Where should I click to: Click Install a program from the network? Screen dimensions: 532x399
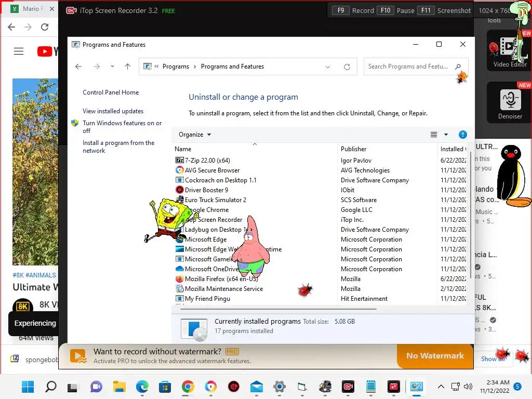point(118,147)
